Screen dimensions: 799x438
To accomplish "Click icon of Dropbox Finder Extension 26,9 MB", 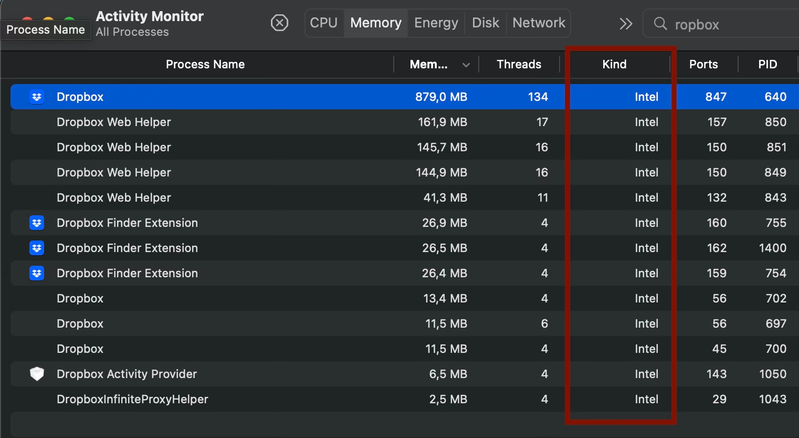I will [x=37, y=223].
